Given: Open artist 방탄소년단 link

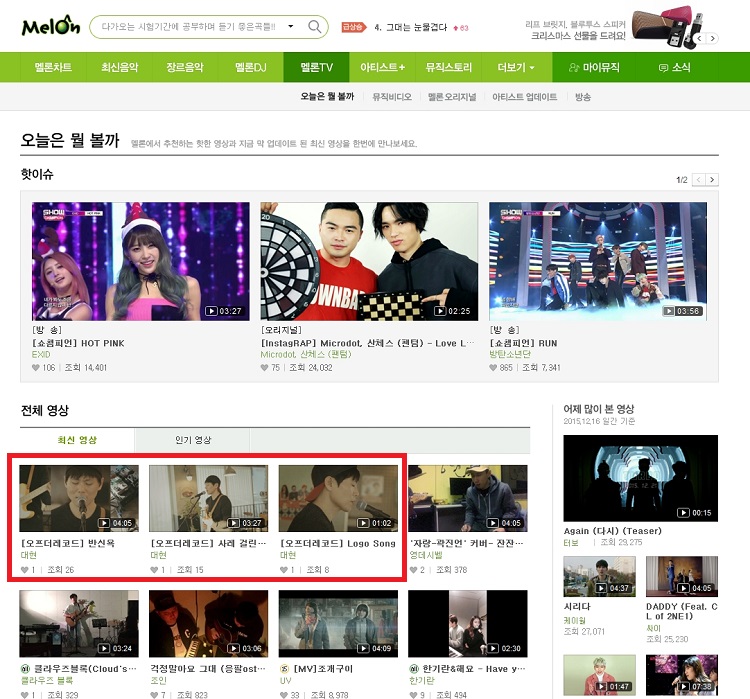Looking at the screenshot, I should 510,354.
